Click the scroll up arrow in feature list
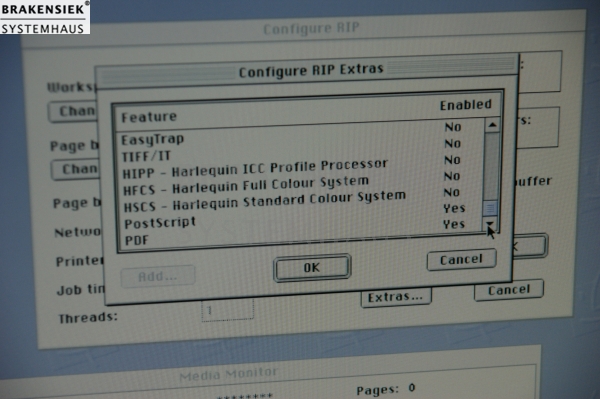 (492, 125)
